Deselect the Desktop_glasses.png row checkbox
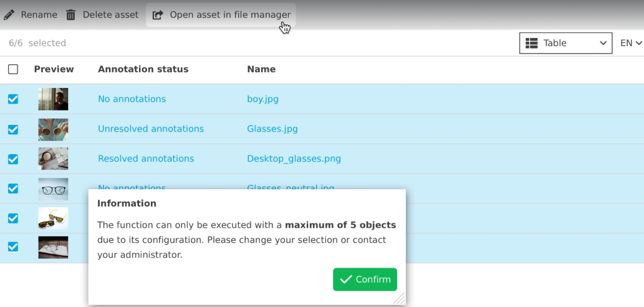The image size is (644, 307). coord(13,159)
